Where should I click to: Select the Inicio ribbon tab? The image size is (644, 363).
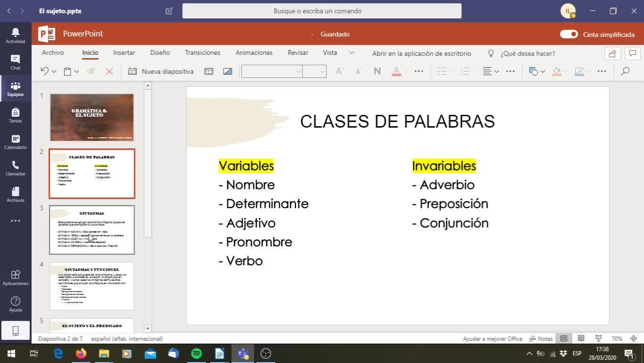click(90, 53)
